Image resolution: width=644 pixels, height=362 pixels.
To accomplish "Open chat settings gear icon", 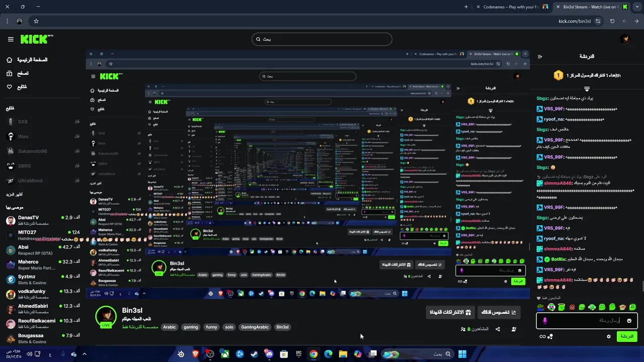I will [609, 336].
